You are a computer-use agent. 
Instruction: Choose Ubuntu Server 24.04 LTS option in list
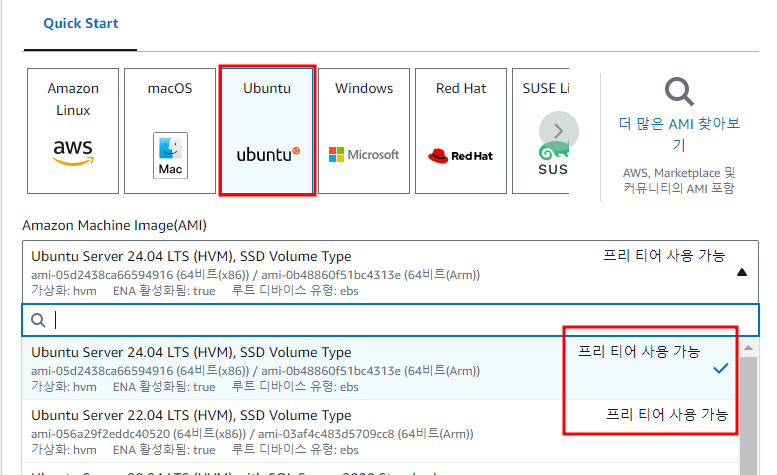coord(381,369)
